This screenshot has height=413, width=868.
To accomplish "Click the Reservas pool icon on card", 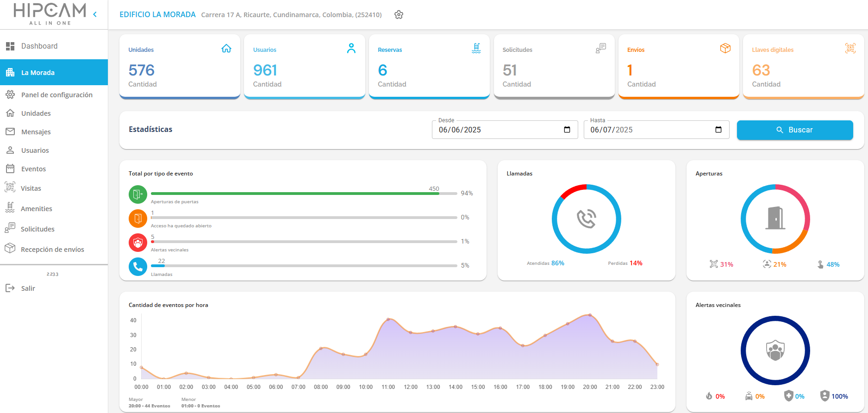I will [476, 48].
